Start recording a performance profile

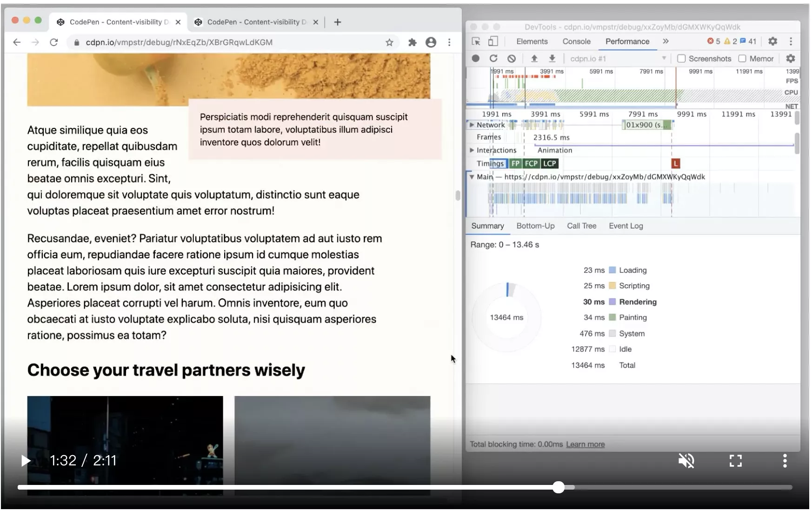475,59
